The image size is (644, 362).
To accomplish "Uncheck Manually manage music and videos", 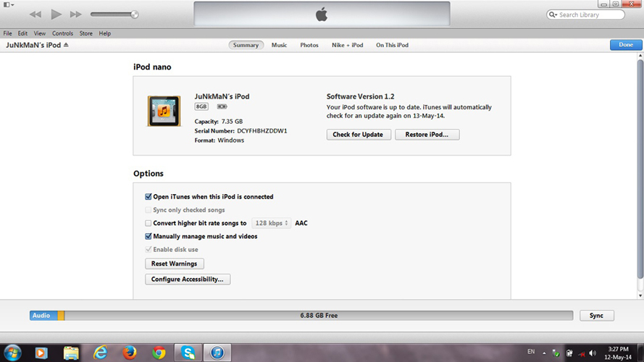I will point(149,237).
